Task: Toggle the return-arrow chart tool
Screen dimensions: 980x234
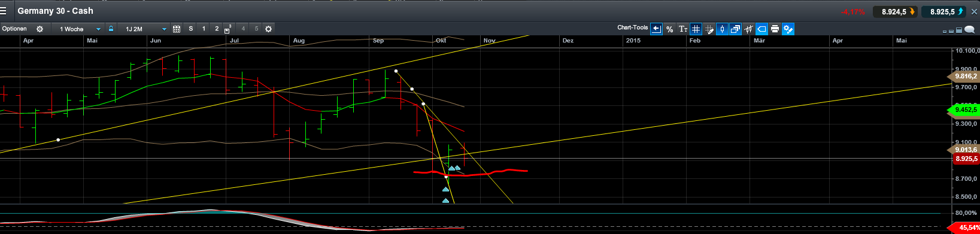Action: pyautogui.click(x=656, y=29)
